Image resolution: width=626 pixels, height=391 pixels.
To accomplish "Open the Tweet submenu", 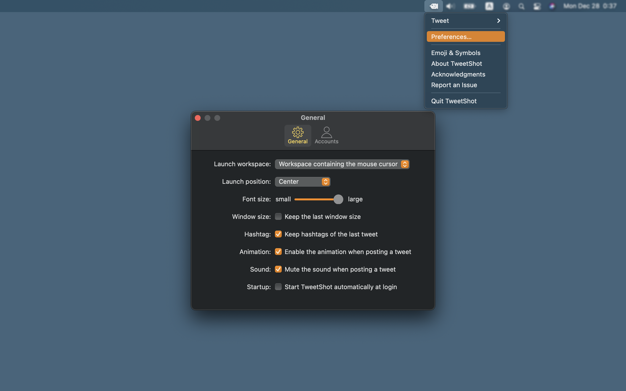I will 466,21.
